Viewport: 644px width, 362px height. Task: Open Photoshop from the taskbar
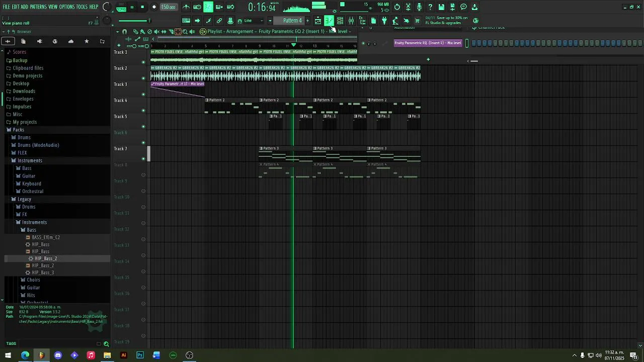140,355
